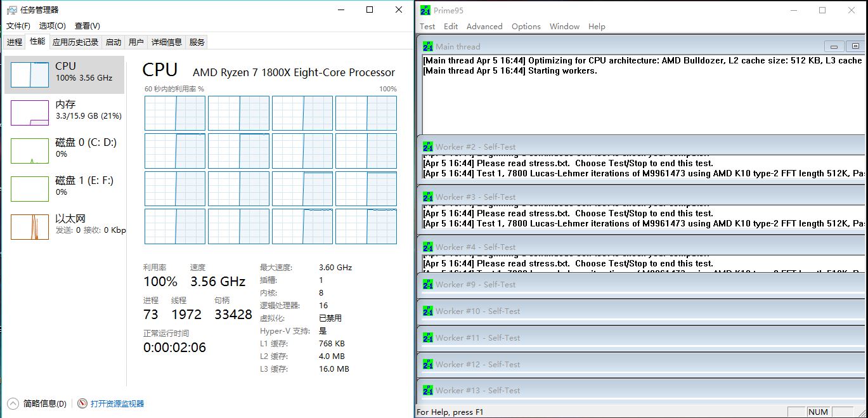
Task: Click 'For Help, press F1' status text
Action: (450, 412)
